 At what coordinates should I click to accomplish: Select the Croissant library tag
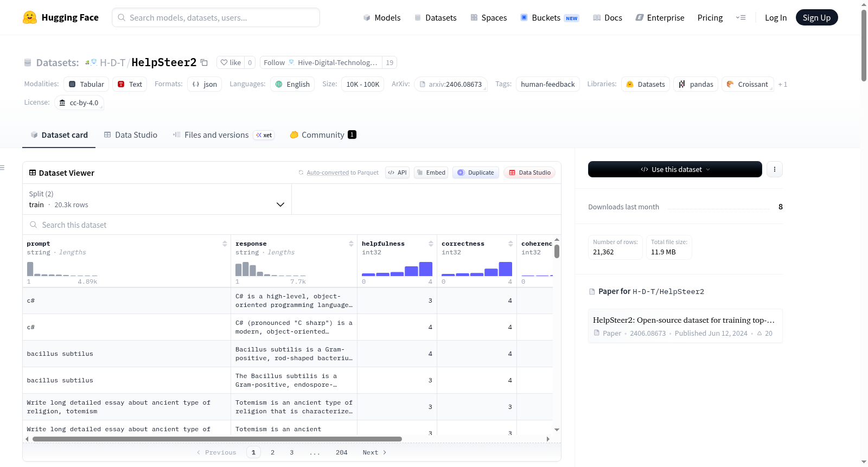748,84
